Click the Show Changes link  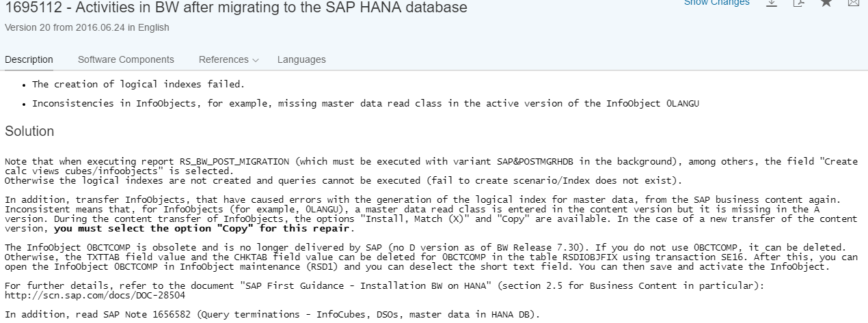click(717, 3)
